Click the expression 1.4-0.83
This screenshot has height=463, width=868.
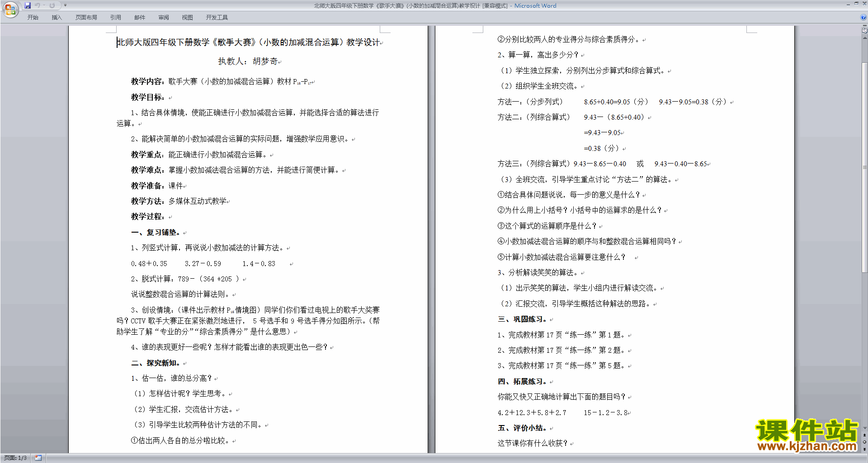[x=259, y=264]
